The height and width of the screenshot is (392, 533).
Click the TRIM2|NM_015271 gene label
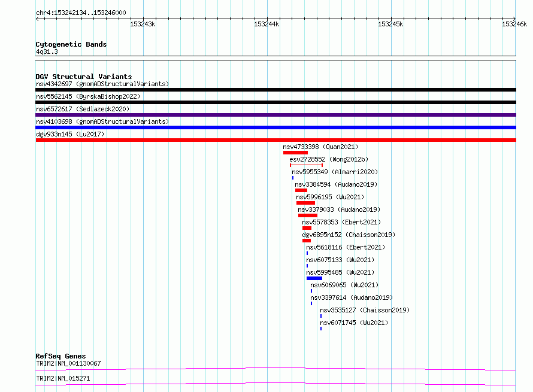(x=63, y=378)
